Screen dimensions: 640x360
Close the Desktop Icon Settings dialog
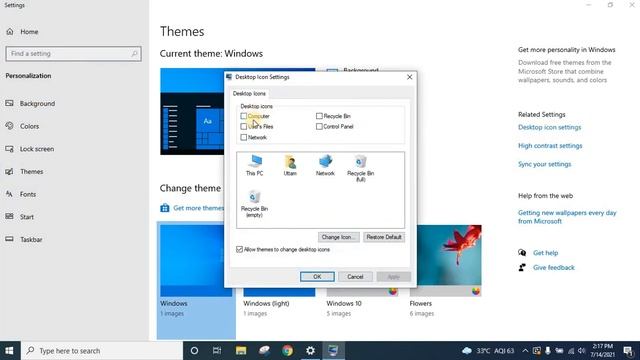click(x=409, y=77)
